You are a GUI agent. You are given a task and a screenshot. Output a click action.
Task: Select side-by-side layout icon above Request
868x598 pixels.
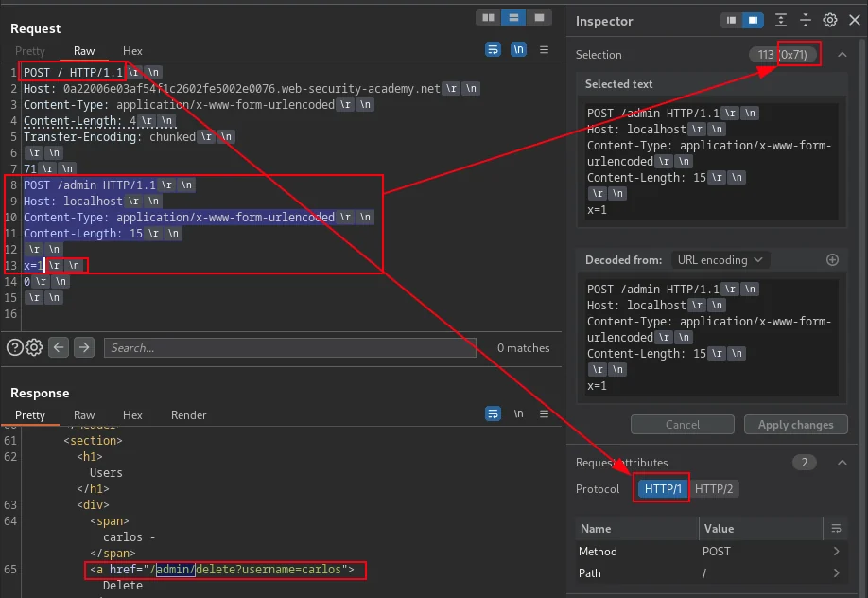[x=488, y=18]
